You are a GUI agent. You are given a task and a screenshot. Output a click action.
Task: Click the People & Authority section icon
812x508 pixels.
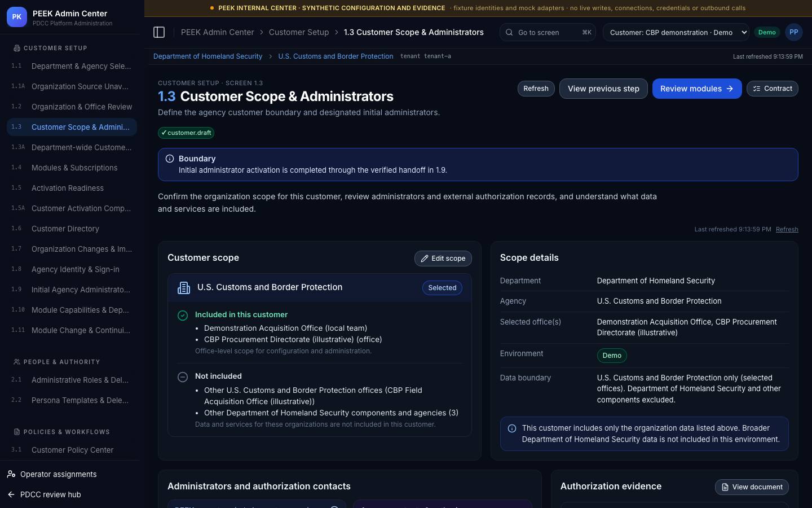[x=17, y=362]
